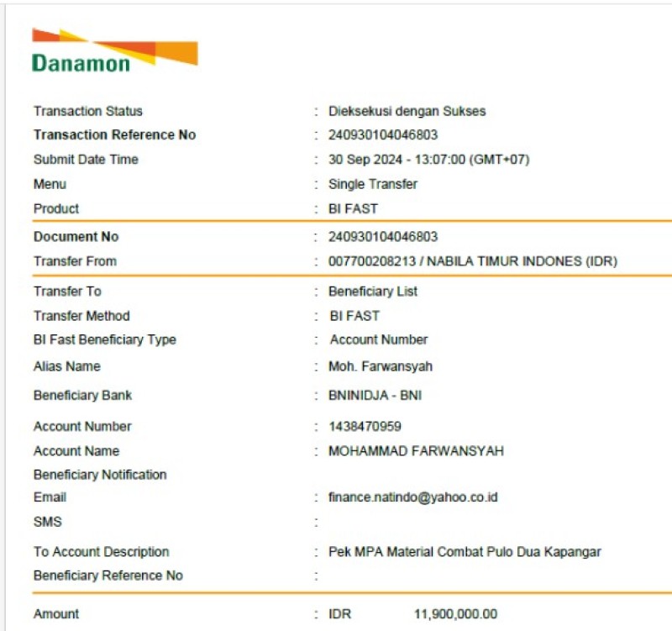Click the Transfer Method label
Viewport: 672px width, 631px height.
81,316
